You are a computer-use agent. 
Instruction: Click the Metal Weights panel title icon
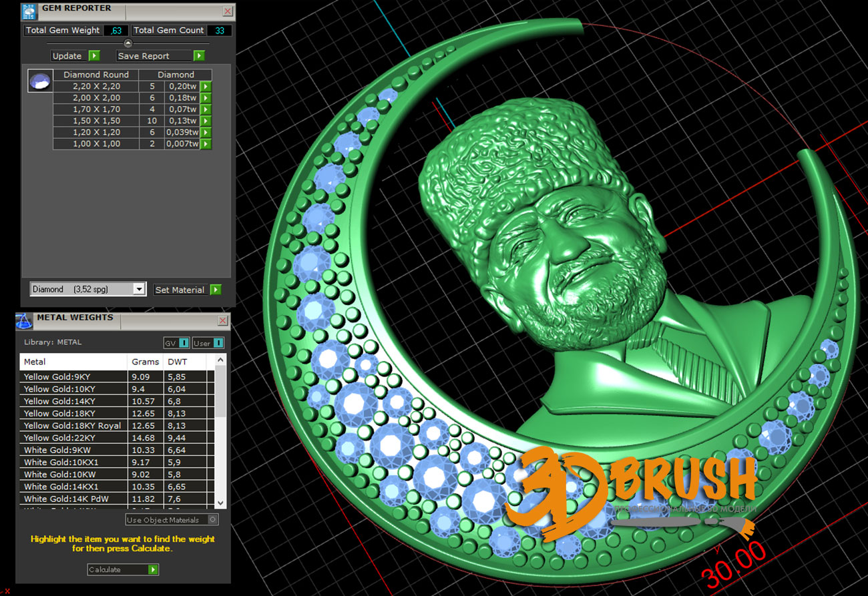point(24,321)
